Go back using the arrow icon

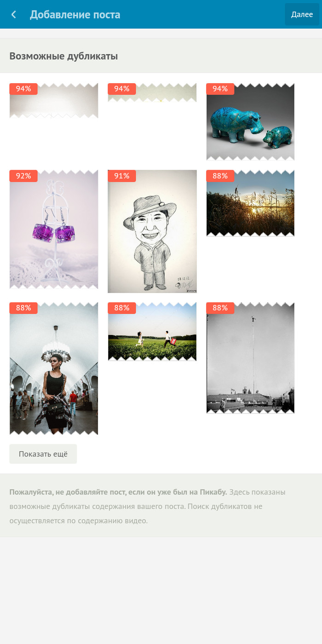(x=14, y=15)
